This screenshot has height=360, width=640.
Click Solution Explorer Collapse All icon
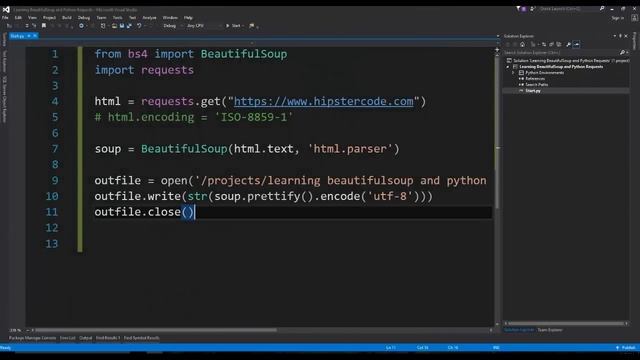coord(551,44)
